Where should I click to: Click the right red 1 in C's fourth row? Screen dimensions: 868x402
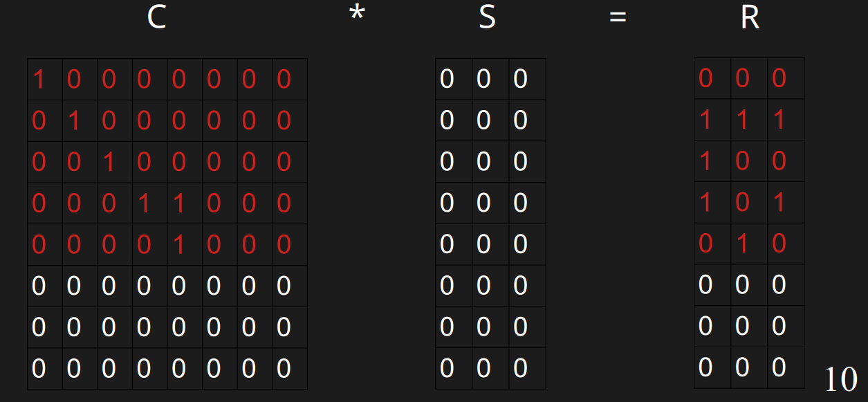(x=178, y=203)
